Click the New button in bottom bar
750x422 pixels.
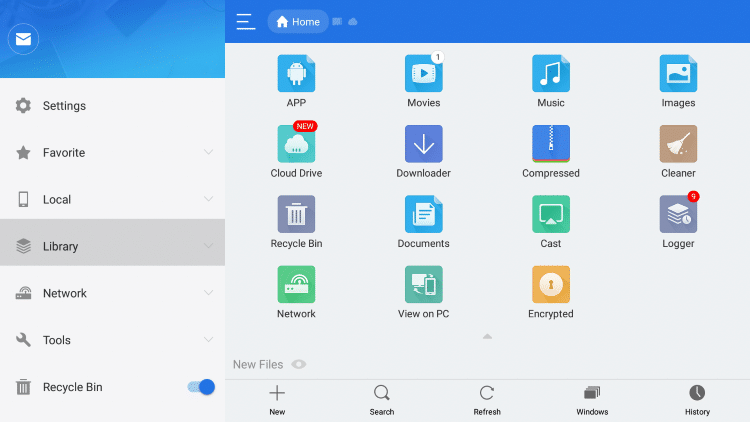coord(277,399)
